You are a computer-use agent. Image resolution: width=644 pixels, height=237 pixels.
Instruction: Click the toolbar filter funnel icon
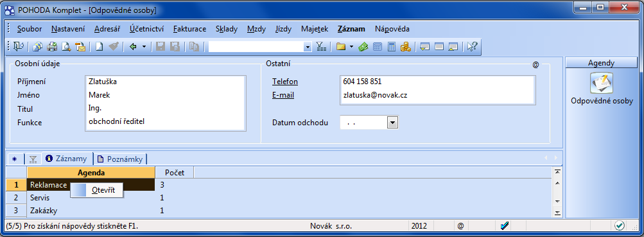(321, 47)
